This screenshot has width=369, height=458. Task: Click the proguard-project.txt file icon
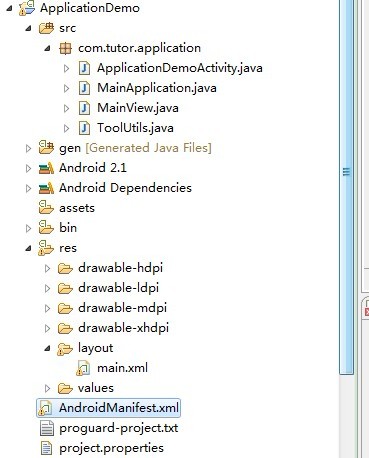(46, 428)
